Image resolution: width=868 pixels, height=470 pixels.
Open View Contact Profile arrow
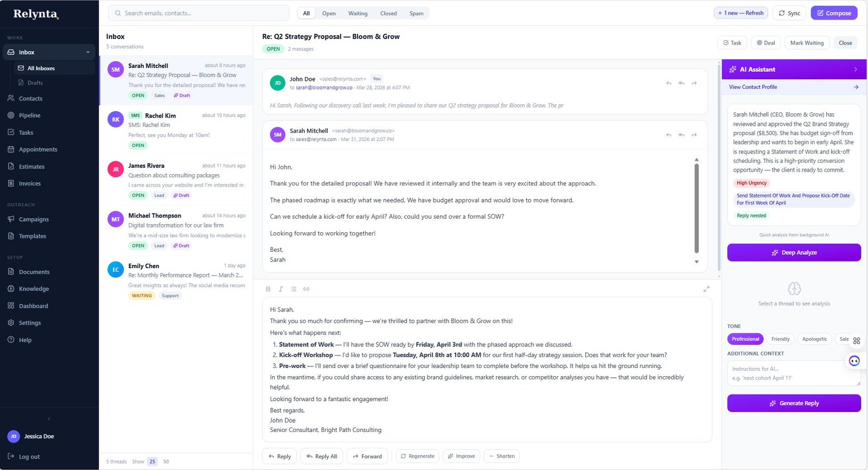pyautogui.click(x=856, y=87)
